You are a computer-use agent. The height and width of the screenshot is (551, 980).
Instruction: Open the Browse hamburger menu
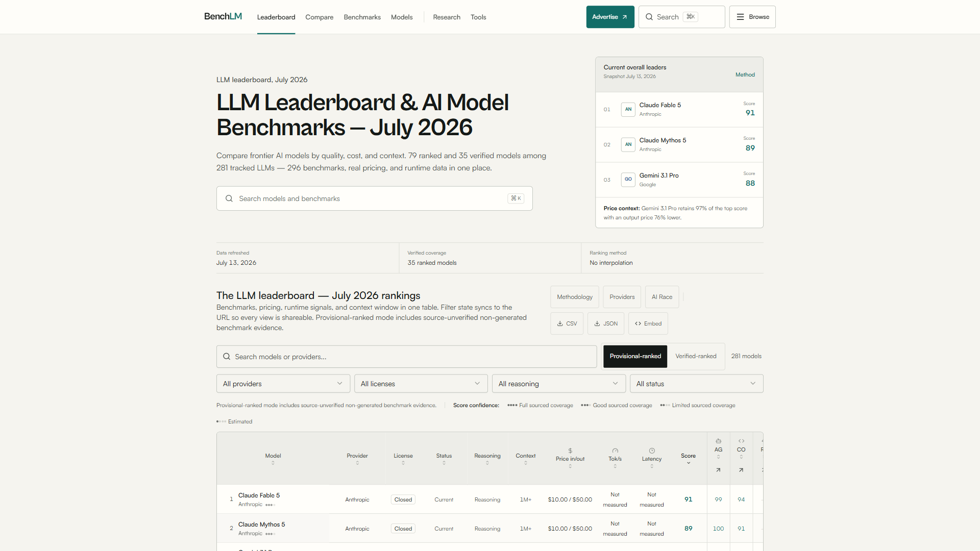click(752, 17)
